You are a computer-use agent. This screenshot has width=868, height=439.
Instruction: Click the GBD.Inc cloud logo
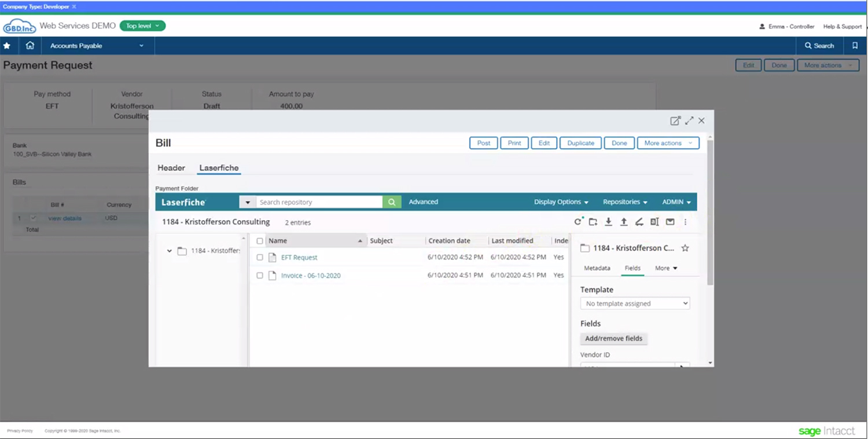(x=19, y=26)
